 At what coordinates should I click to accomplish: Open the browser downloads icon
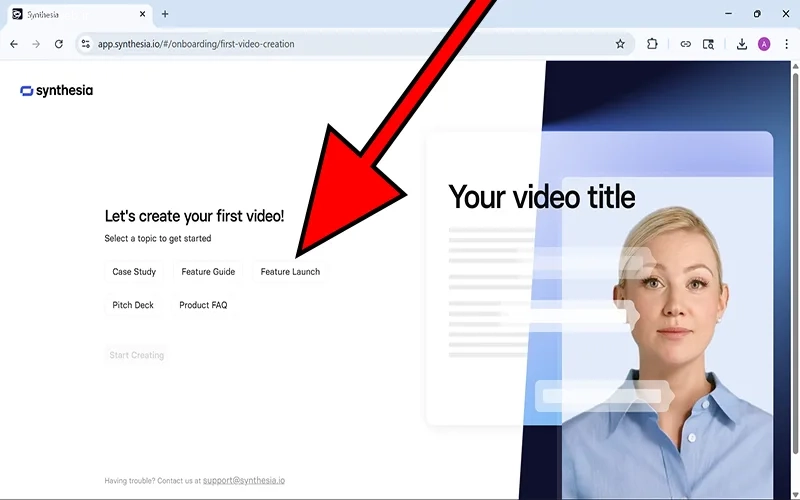[742, 44]
